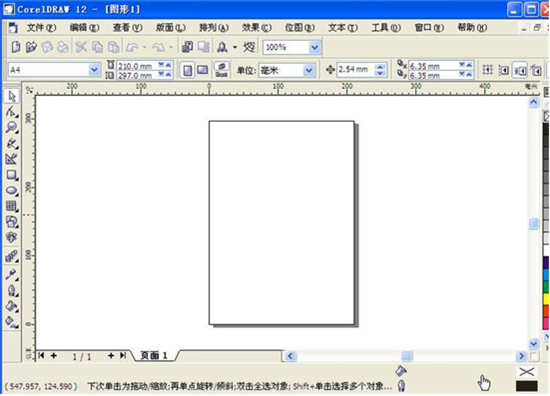
Task: Switch to the 页面 1 tab
Action: [x=154, y=356]
